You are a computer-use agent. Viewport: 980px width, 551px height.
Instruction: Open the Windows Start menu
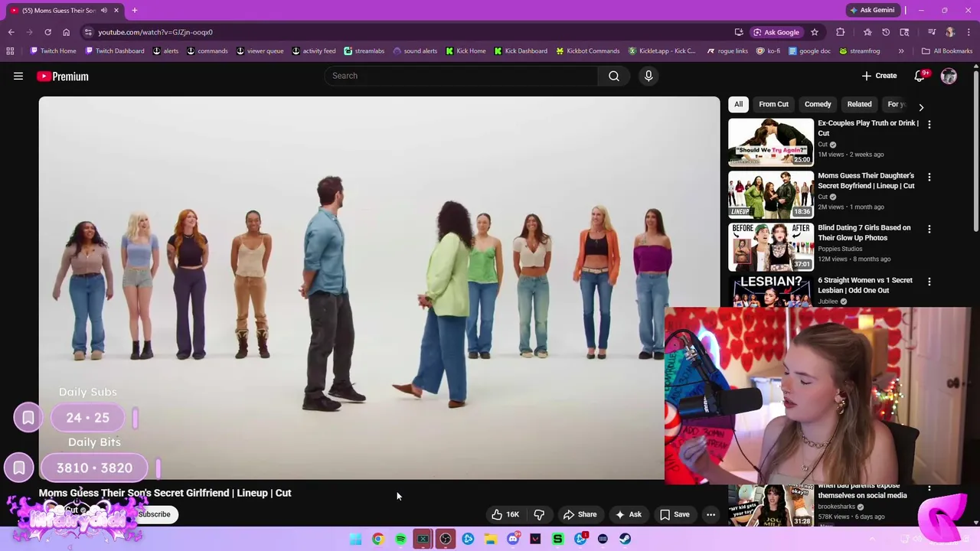pyautogui.click(x=355, y=539)
